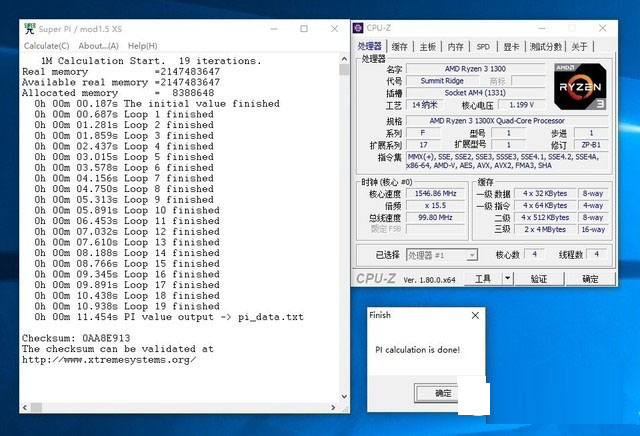Screen dimensions: 640x436
Task: Open the About...(A) menu
Action: (x=98, y=46)
